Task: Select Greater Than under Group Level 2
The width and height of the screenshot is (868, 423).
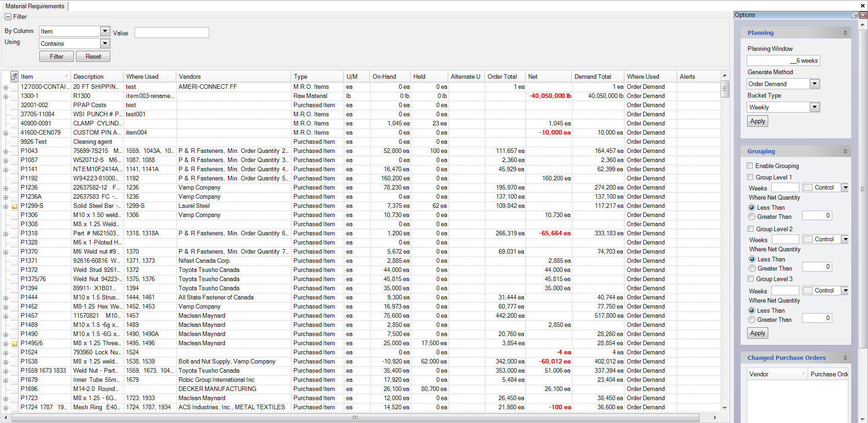Action: [752, 269]
